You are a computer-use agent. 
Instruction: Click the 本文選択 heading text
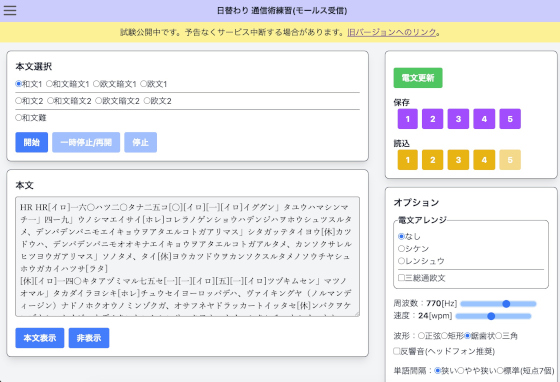point(34,66)
